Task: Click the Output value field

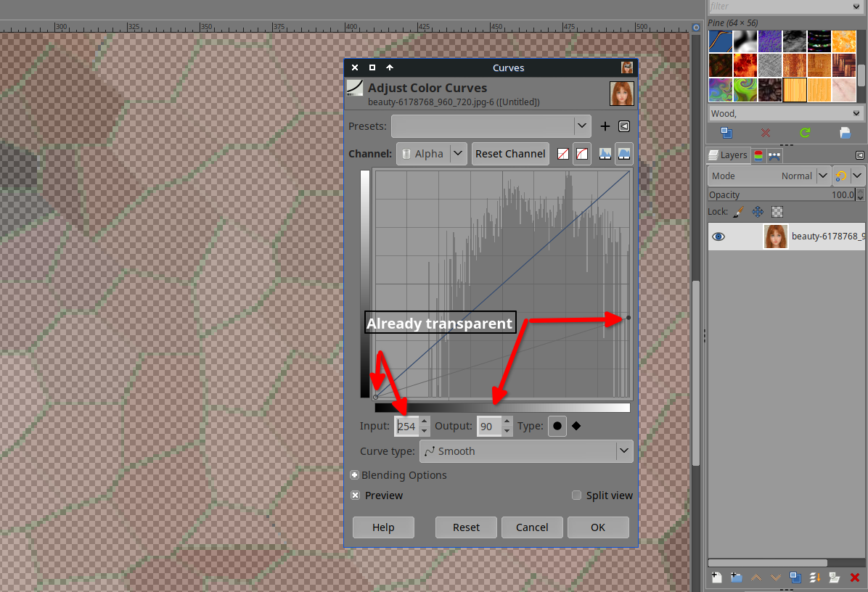Action: tap(489, 426)
